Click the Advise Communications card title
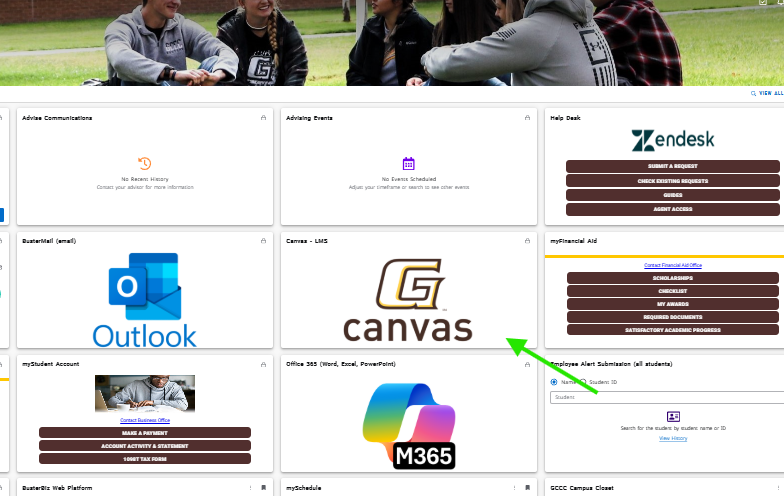The image size is (784, 496). (x=57, y=118)
